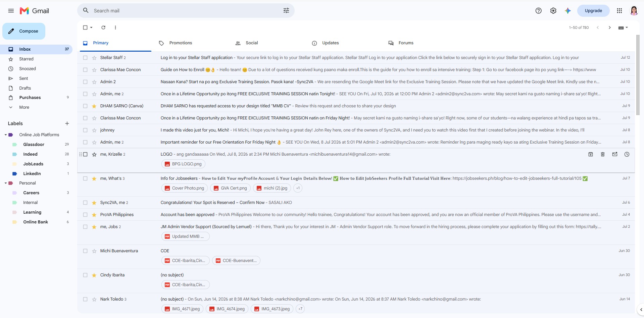644x318 pixels.
Task: Refresh the inbox
Action: coord(103,28)
